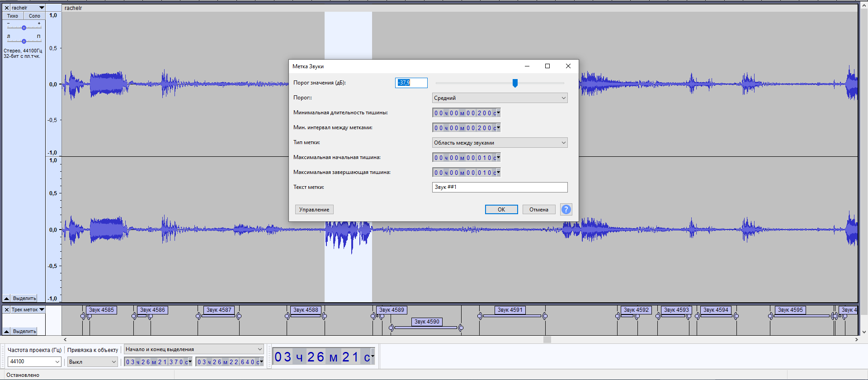Collapse the audio track with the arrow button
Image resolution: width=868 pixels, height=380 pixels.
tap(6, 298)
